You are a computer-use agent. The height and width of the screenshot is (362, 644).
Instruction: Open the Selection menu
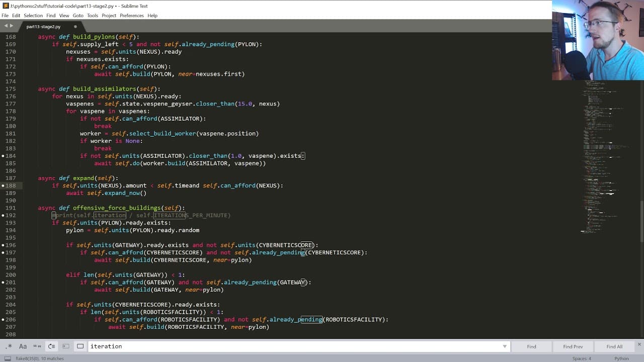33,16
